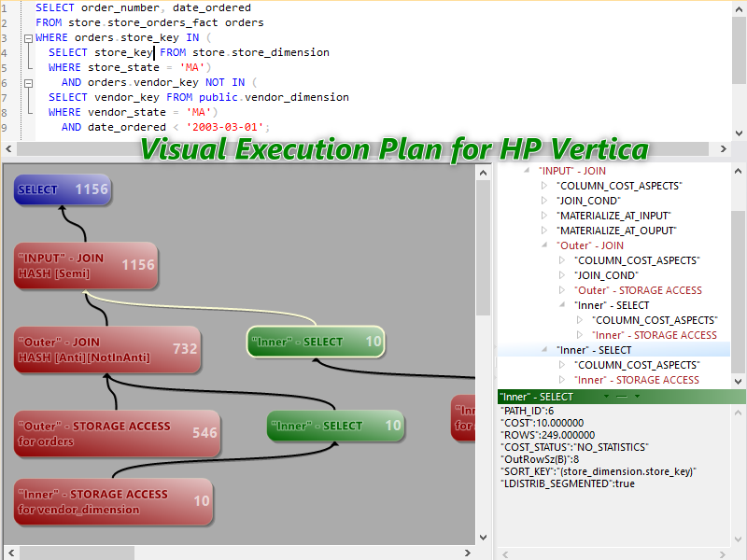Screen dimensions: 747x560
Task: Click the plan tree's vertical scrollbar thumb
Action: [x=738, y=291]
